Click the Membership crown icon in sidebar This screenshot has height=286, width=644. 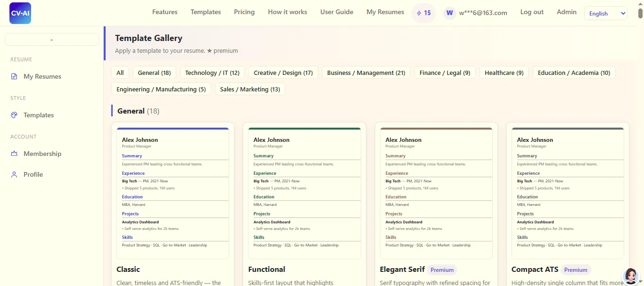point(14,154)
